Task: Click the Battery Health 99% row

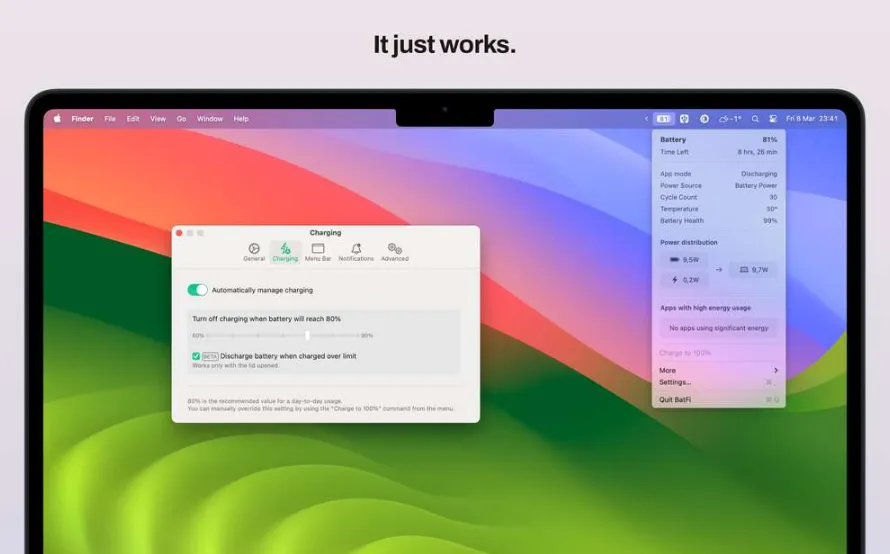Action: 718,221
